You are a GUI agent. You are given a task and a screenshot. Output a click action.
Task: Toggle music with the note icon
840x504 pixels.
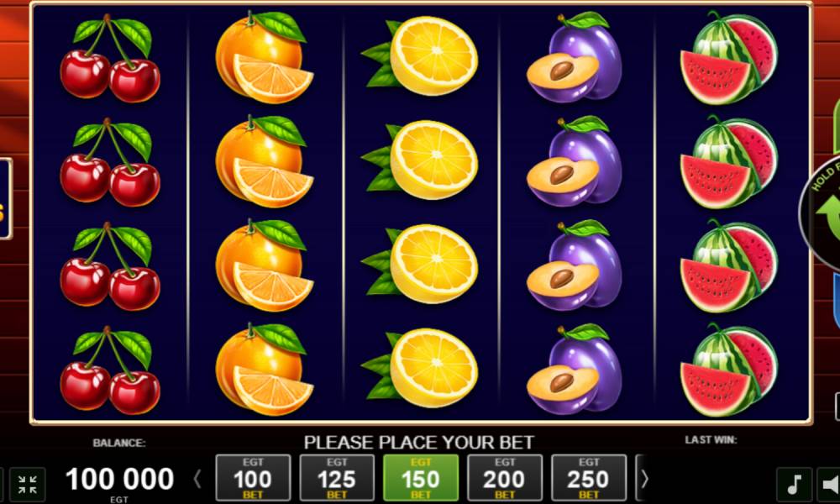pyautogui.click(x=795, y=484)
